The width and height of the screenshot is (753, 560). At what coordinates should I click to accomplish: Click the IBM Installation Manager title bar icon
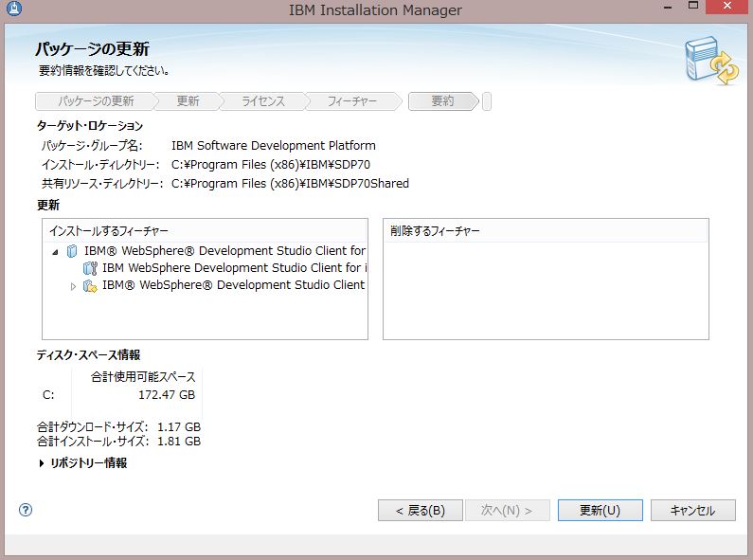point(14,9)
